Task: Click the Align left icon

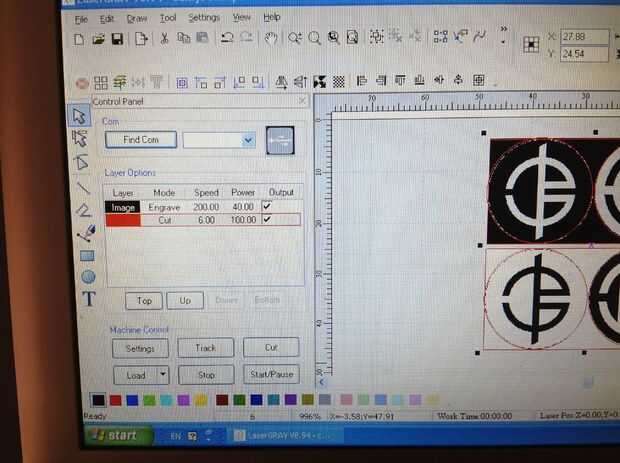Action: (x=361, y=81)
